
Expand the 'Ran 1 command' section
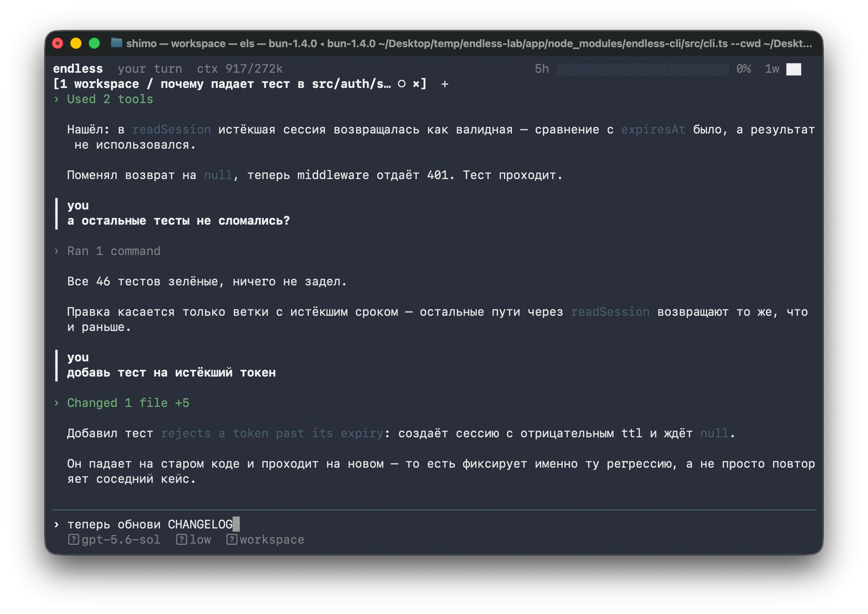(x=107, y=251)
